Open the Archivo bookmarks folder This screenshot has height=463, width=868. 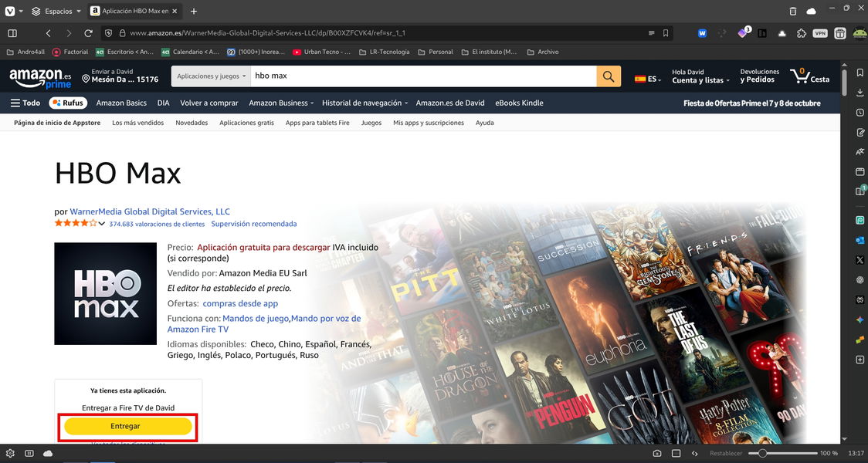[542, 52]
